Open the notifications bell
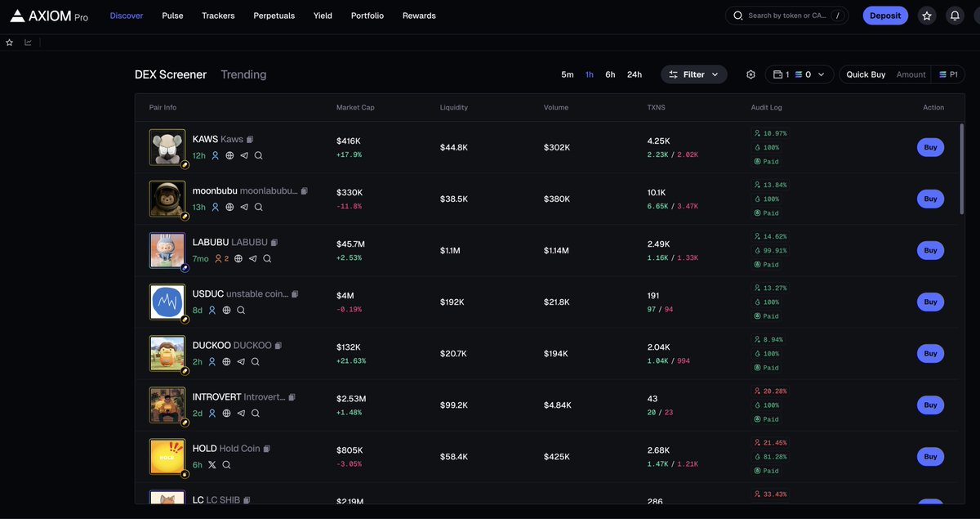Image resolution: width=980 pixels, height=519 pixels. click(x=955, y=16)
